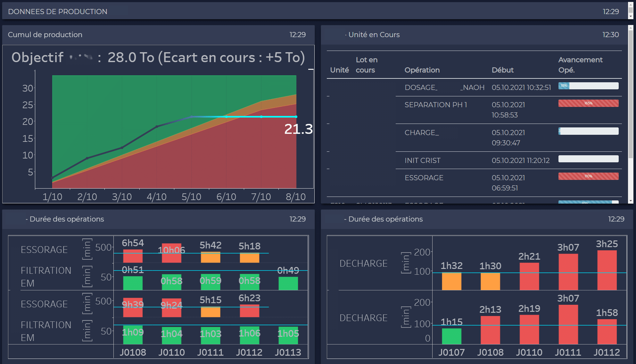Click the 21.3 data point on cumulative chart
The width and height of the screenshot is (636, 364).
click(x=296, y=117)
